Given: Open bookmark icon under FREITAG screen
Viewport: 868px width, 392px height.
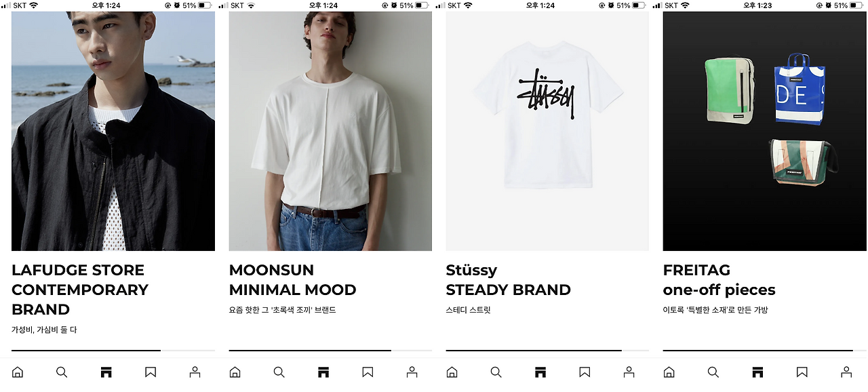Looking at the screenshot, I should [x=802, y=372].
